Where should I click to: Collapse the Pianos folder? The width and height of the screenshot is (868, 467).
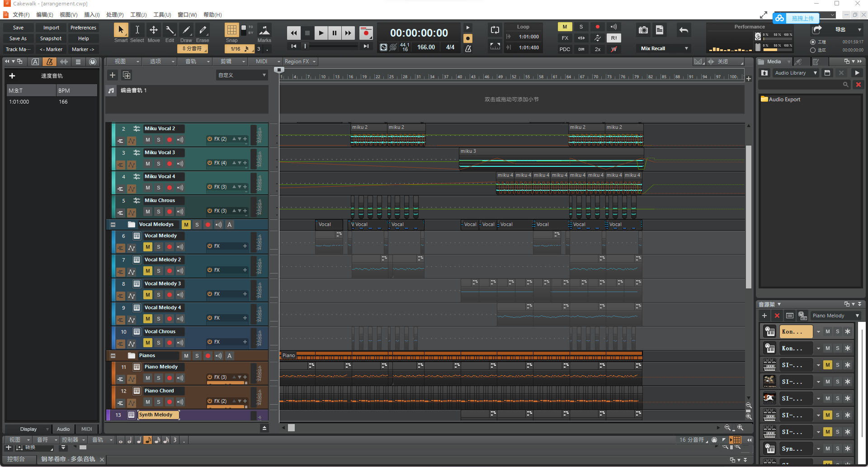[113, 356]
